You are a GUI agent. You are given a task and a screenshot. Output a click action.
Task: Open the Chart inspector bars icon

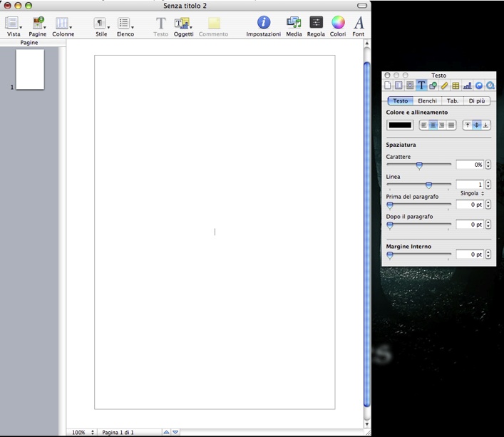click(467, 86)
